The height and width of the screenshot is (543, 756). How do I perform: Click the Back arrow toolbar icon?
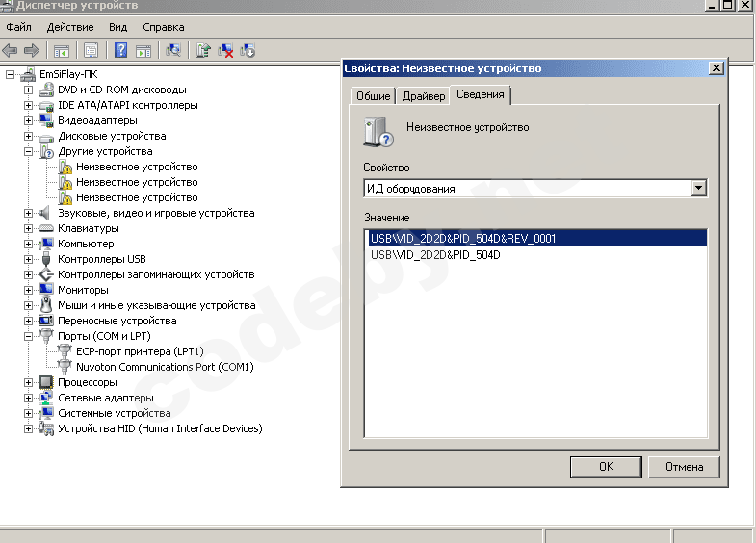(10, 50)
